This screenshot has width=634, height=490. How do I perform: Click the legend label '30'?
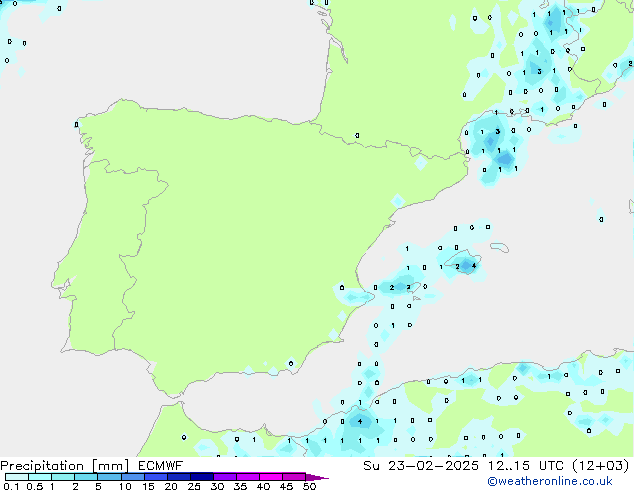217,486
